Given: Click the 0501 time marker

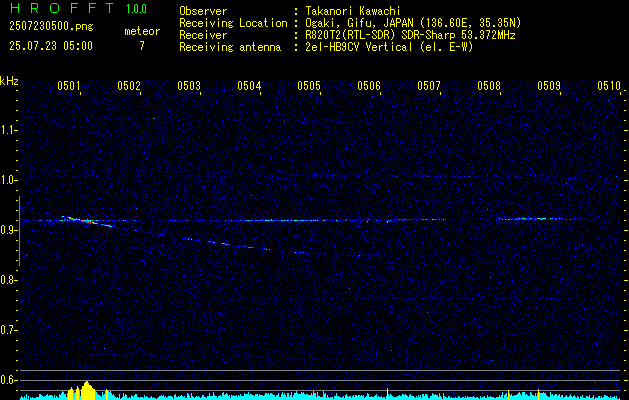Looking at the screenshot, I should (69, 85).
